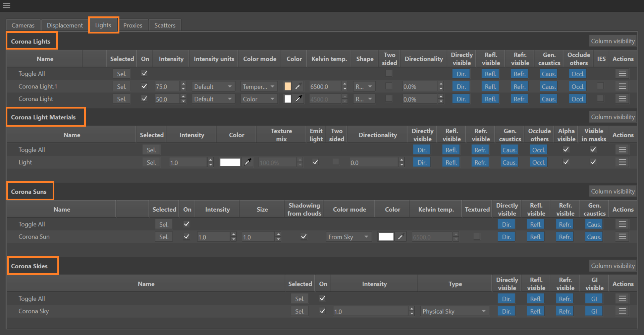
Task: Select the Lights tab
Action: [103, 25]
